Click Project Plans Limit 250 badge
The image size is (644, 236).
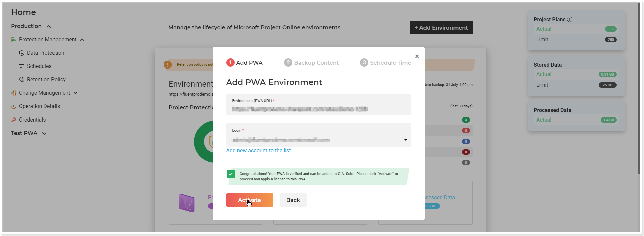[x=611, y=40]
